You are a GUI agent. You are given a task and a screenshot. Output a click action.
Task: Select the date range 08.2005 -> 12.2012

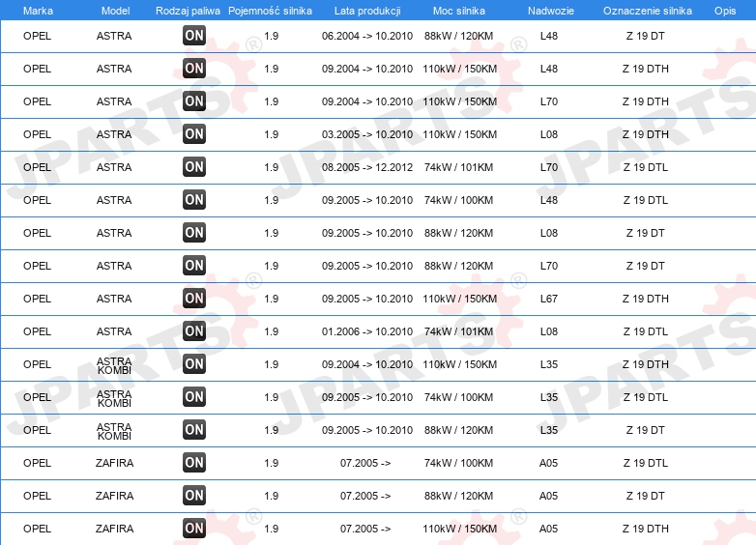click(367, 167)
